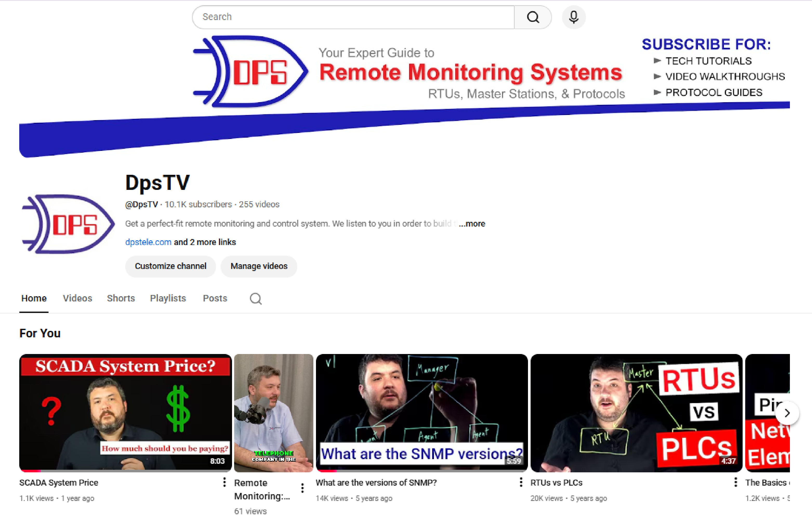Open options menu on Remote Monitoring short
The height and width of the screenshot is (515, 812).
pyautogui.click(x=302, y=487)
